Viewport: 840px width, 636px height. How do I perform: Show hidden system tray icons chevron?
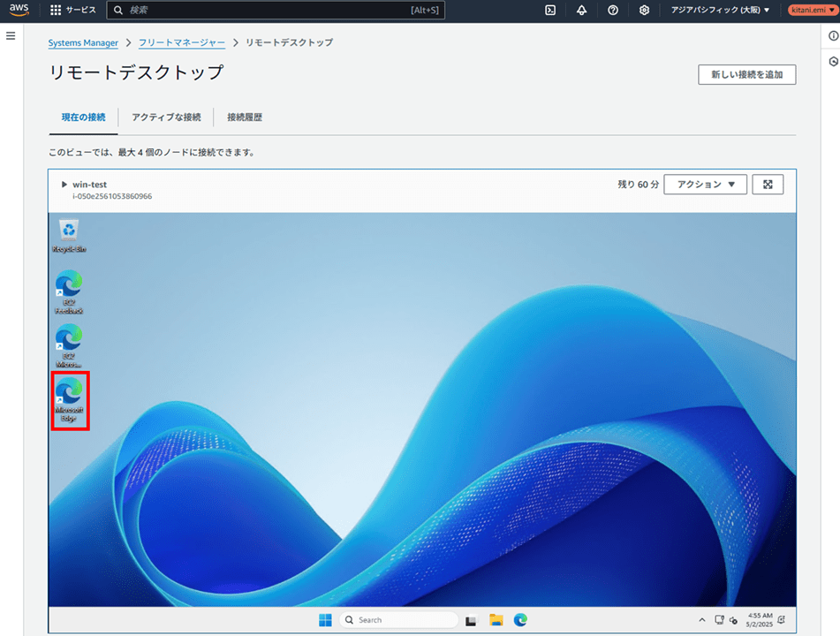pos(702,620)
